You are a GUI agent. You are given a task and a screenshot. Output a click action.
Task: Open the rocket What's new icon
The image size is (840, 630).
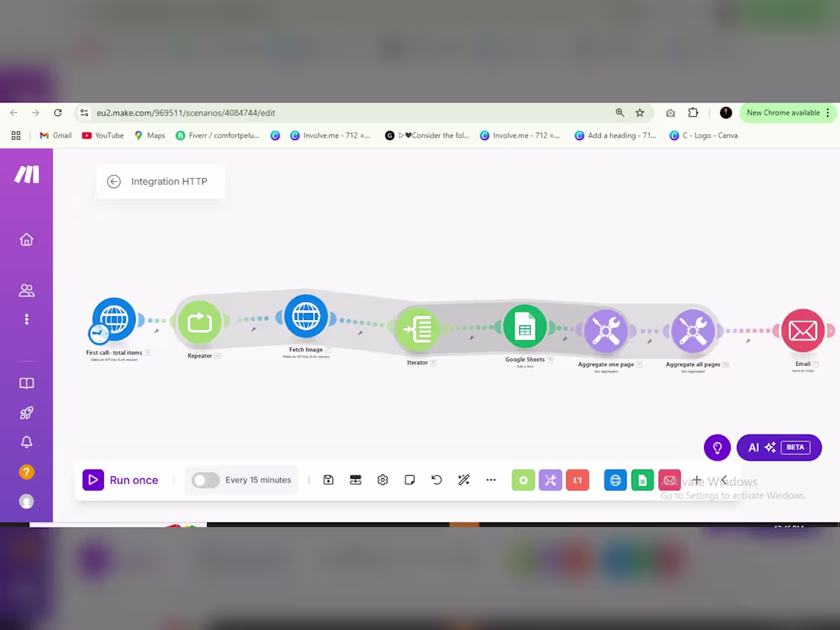(26, 413)
